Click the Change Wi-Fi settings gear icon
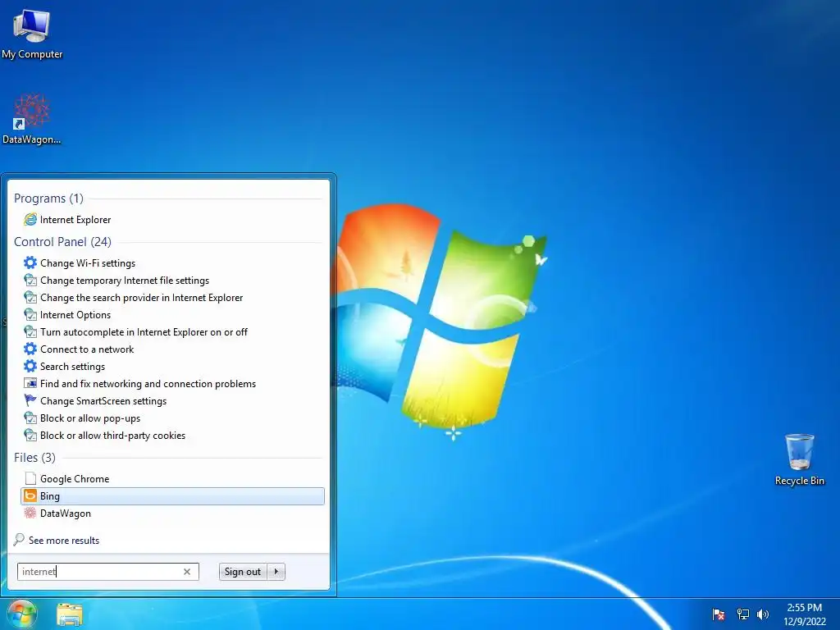Viewport: 840px width, 630px height. click(30, 262)
